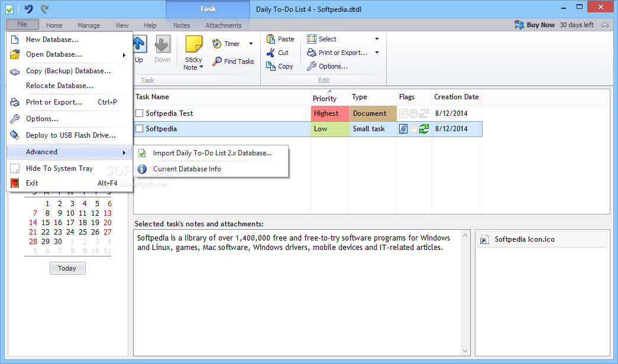618x364 pixels.
Task: Start the Timer tool
Action: click(x=226, y=44)
